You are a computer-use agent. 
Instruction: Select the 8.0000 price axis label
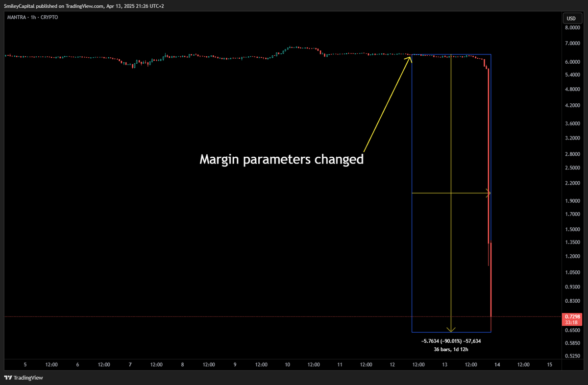click(x=573, y=28)
